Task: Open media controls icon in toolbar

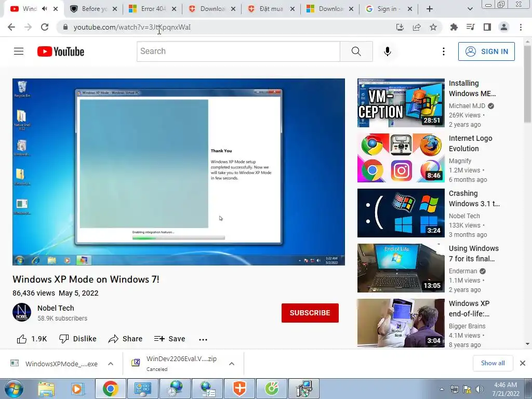Action: tap(471, 27)
